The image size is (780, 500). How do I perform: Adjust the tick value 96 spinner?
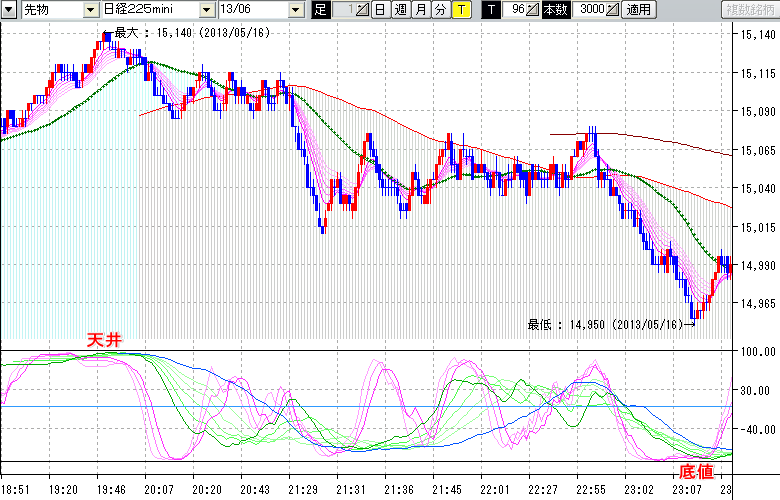(x=532, y=9)
